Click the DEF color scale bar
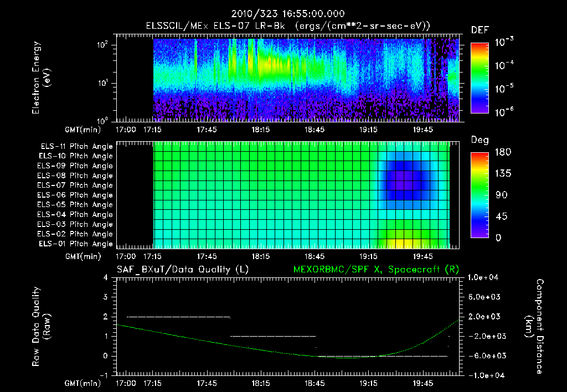 pyautogui.click(x=480, y=78)
